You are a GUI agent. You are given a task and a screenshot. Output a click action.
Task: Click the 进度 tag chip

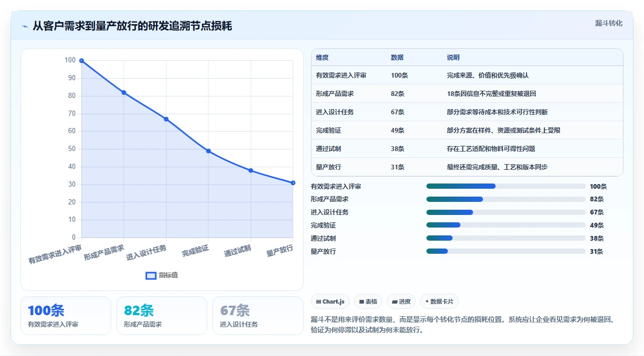tap(401, 301)
